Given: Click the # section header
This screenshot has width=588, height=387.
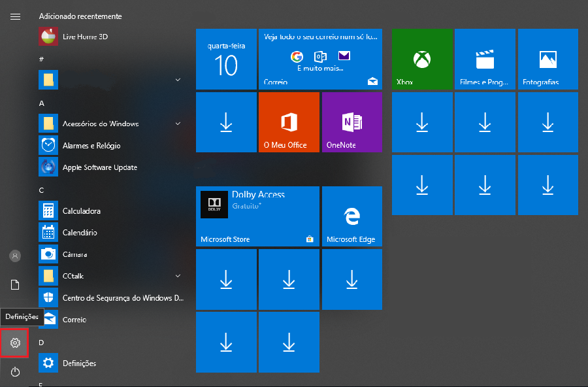Looking at the screenshot, I should [x=41, y=59].
